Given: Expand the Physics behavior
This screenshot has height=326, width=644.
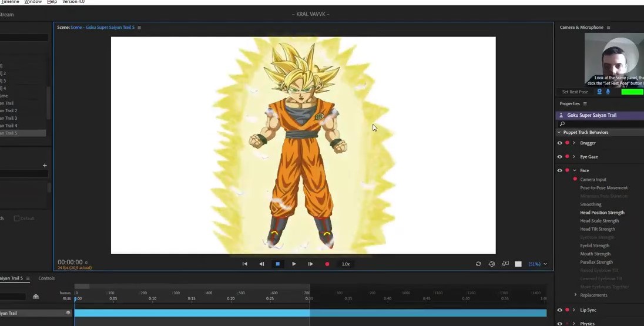Looking at the screenshot, I should click(x=573, y=324).
